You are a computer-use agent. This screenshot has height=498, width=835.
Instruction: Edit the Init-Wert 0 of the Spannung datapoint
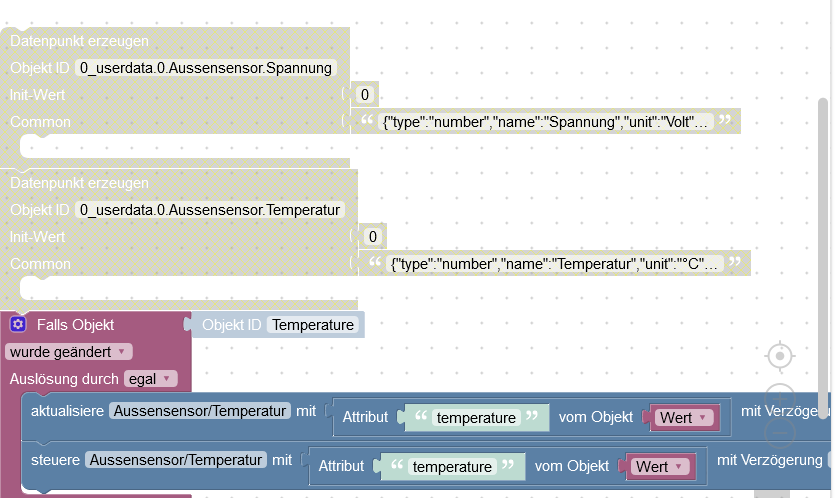(x=365, y=95)
